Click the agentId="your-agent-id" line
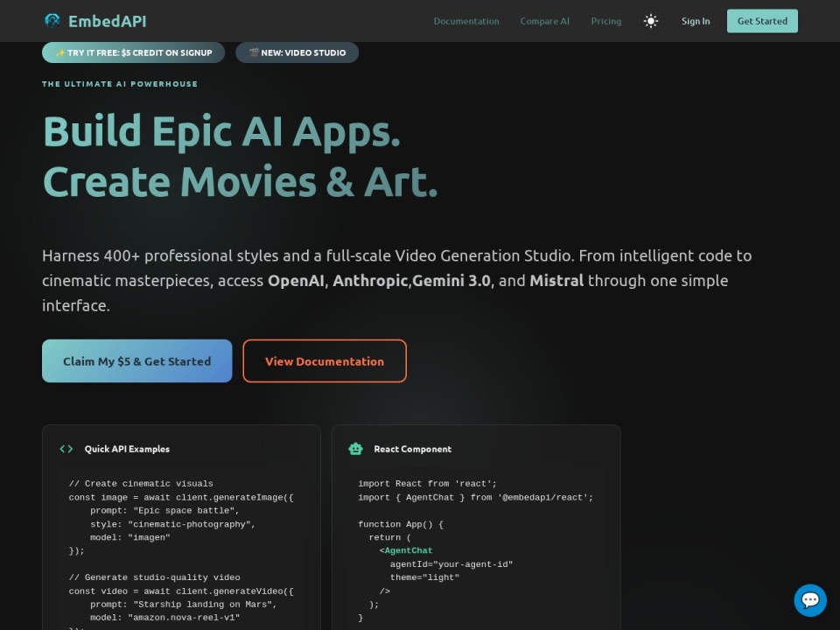The width and height of the screenshot is (840, 630). pyautogui.click(x=451, y=564)
